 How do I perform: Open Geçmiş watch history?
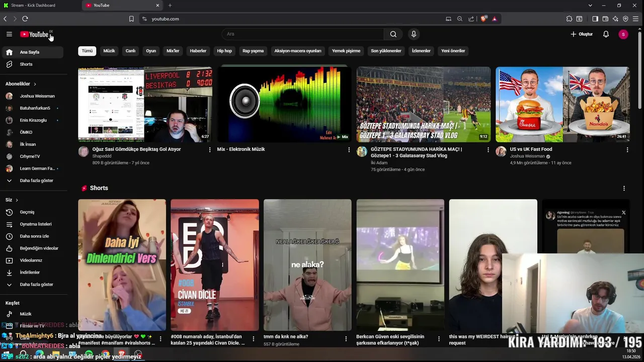[x=32, y=212]
